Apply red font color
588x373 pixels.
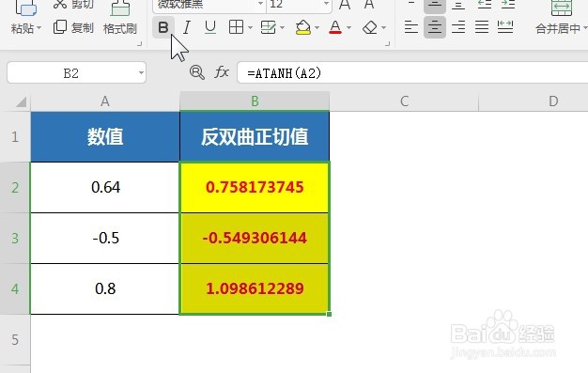pos(335,27)
